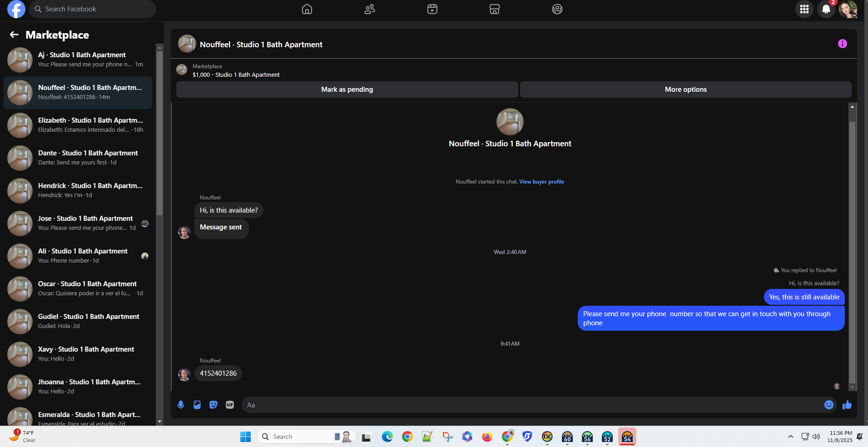Open Oscar Studio 1 Bath Apartment chat
Viewport: 868px width, 447px height.
[x=78, y=289]
